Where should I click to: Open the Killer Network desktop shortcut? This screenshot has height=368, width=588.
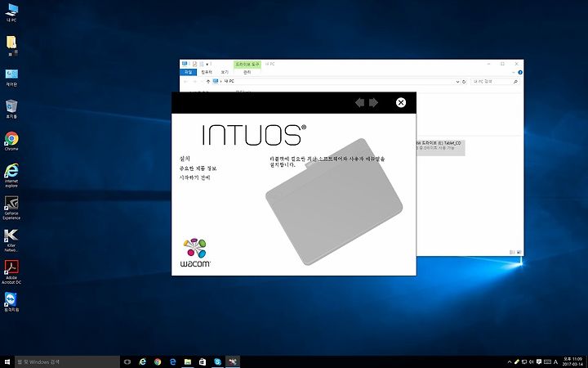[11, 240]
